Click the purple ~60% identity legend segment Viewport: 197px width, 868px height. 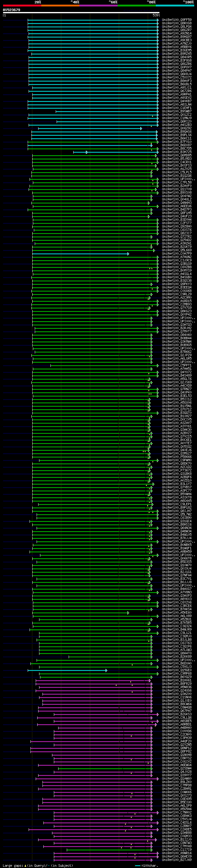(x=99, y=6)
